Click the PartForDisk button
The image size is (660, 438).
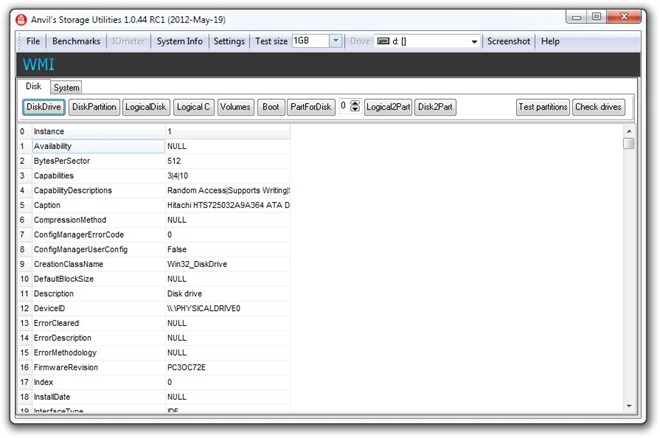(310, 107)
